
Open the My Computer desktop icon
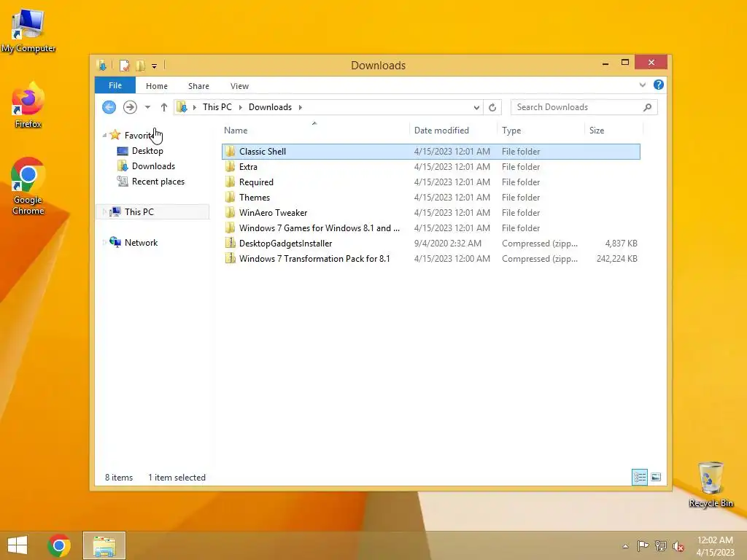point(28,31)
